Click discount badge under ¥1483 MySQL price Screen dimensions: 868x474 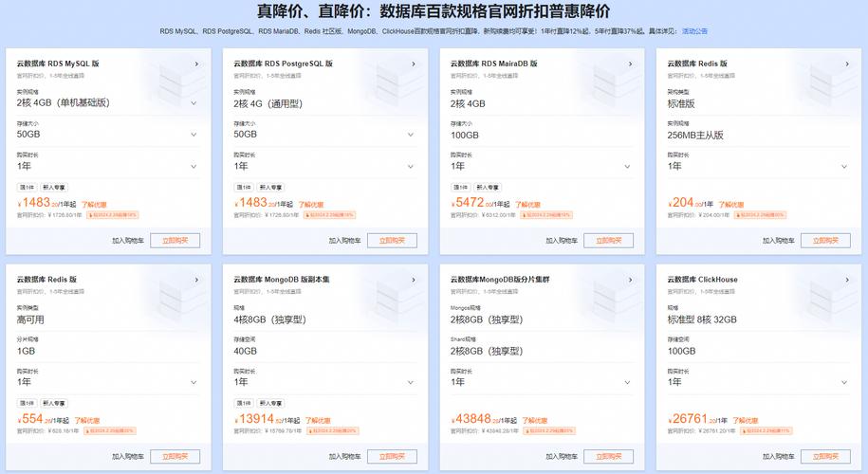(x=113, y=214)
